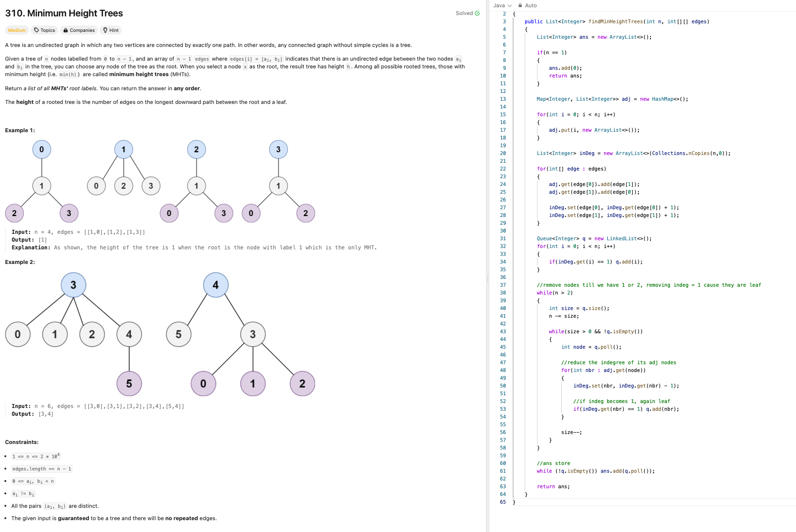The height and width of the screenshot is (532, 796).
Task: Click the inline code min(h)
Action: tap(69, 74)
